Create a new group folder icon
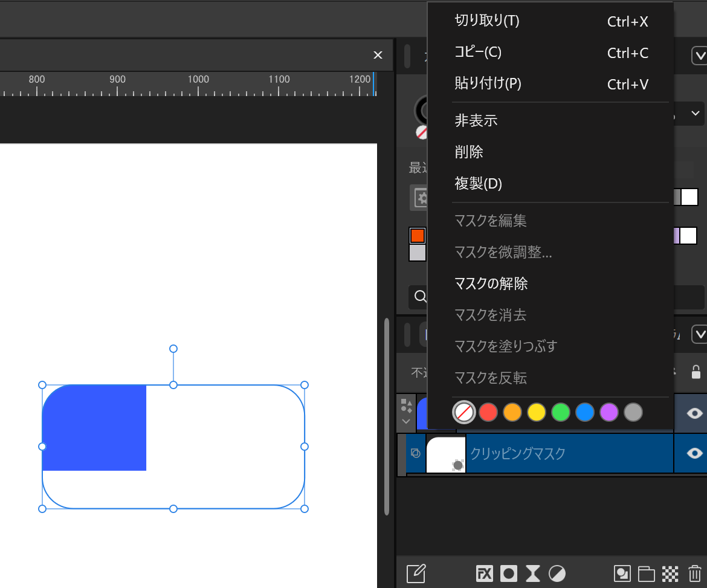 pos(646,574)
